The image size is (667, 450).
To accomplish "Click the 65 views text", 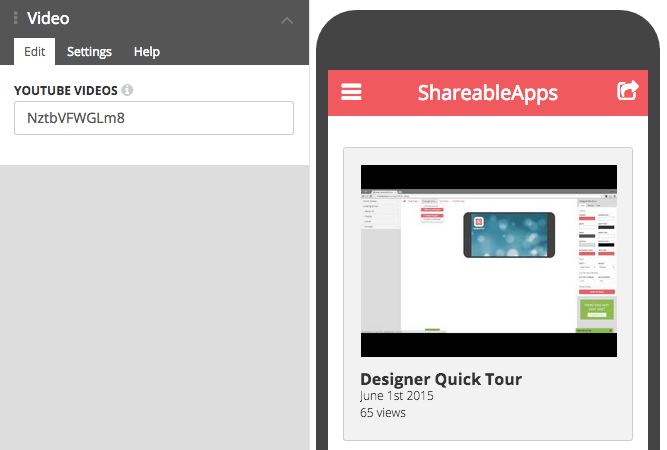I will point(383,413).
